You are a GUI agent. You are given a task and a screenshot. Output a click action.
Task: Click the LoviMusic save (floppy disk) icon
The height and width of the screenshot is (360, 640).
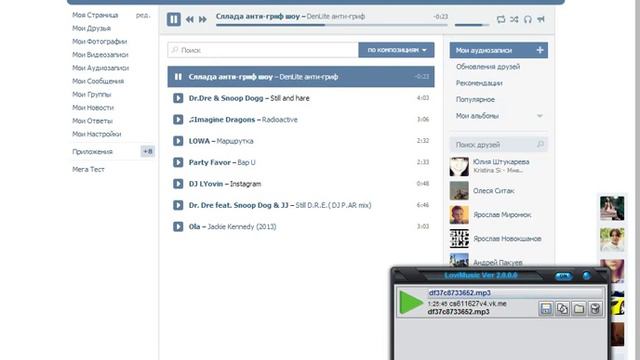coord(546,309)
